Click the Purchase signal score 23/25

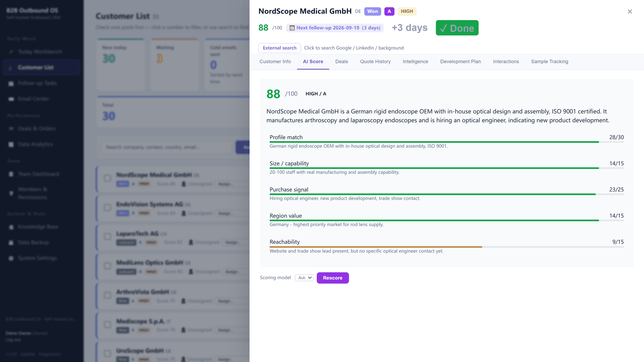click(616, 190)
